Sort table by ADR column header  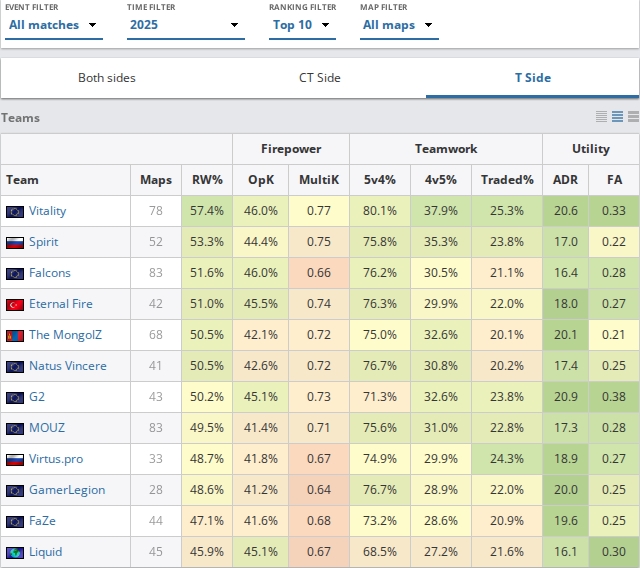coord(565,180)
